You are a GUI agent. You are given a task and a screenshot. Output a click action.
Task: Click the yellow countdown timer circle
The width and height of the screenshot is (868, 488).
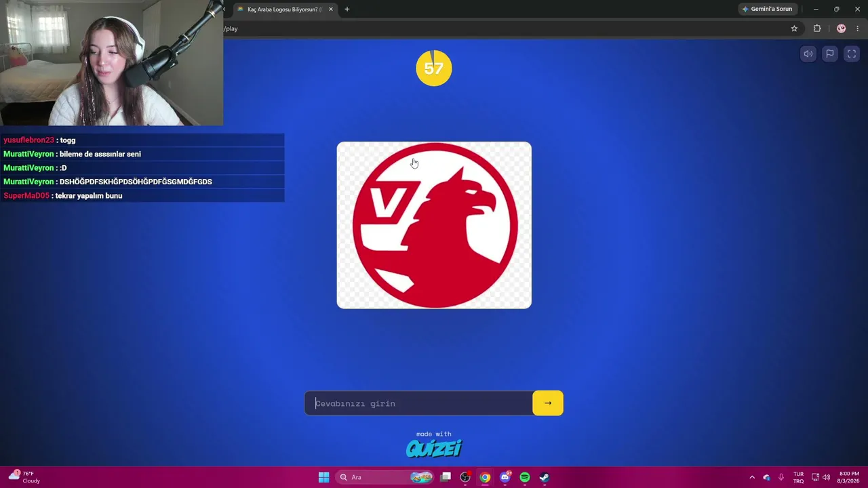pyautogui.click(x=434, y=68)
